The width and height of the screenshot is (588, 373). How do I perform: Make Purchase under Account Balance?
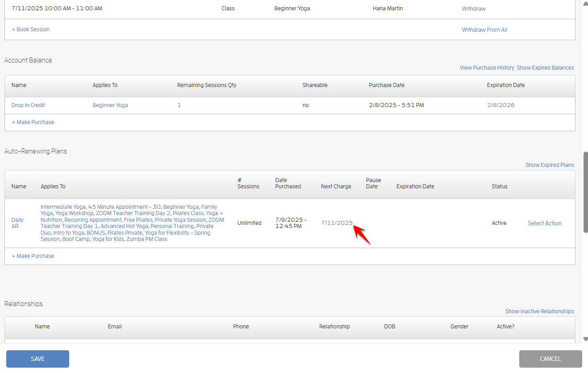point(33,122)
